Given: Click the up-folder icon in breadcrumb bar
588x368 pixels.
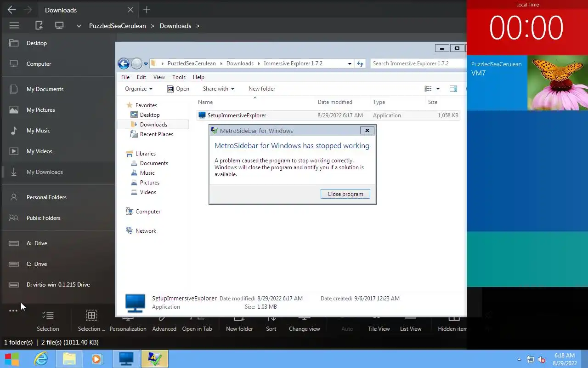Looking at the screenshot, I should [39, 26].
